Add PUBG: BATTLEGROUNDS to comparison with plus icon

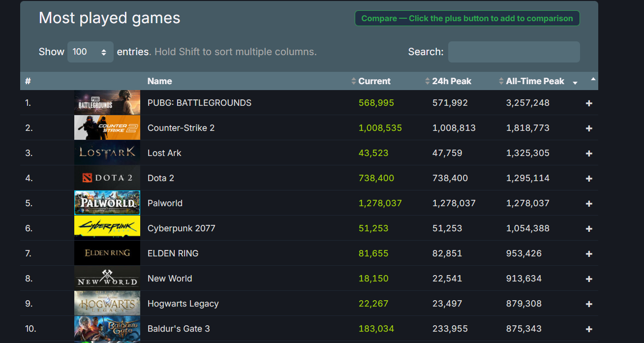click(589, 103)
